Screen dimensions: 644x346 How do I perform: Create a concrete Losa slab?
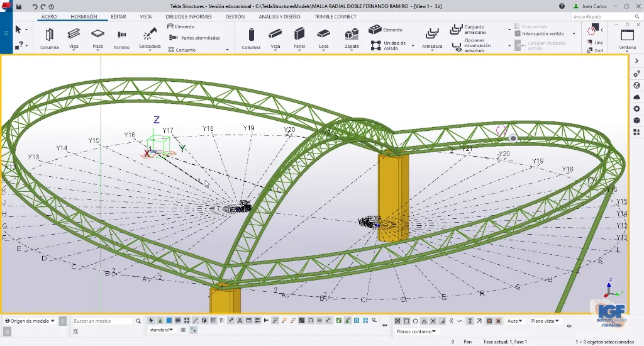pos(324,38)
